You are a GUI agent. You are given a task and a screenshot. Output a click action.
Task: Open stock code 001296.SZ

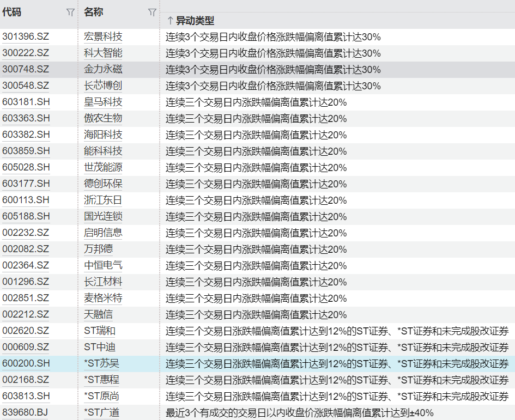click(26, 282)
